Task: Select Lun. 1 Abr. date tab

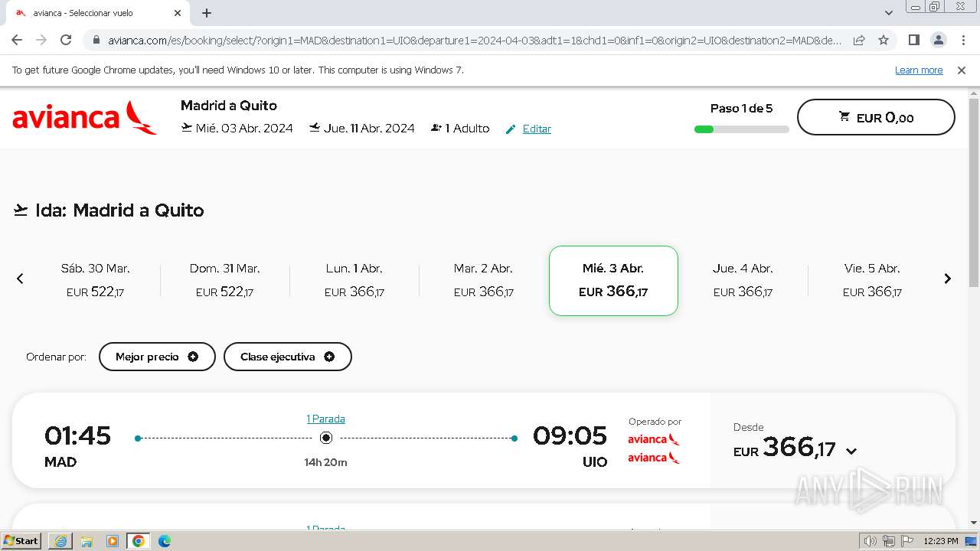Action: [354, 280]
